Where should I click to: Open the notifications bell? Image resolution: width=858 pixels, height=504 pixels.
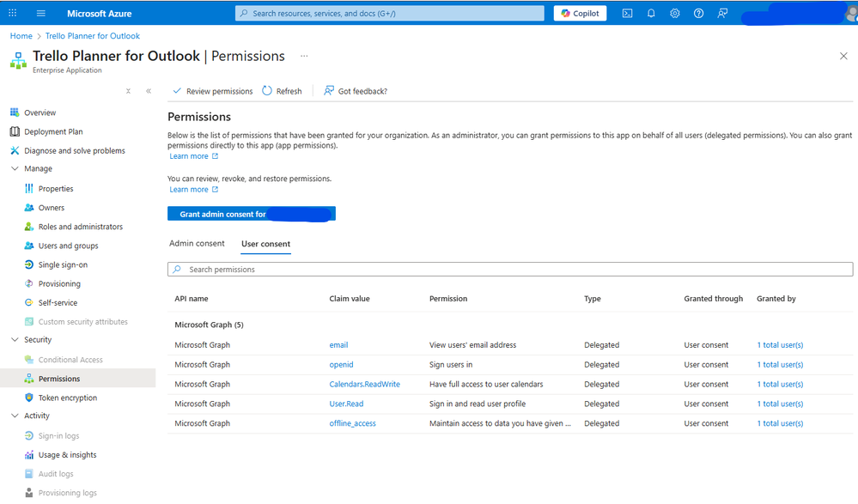point(651,13)
